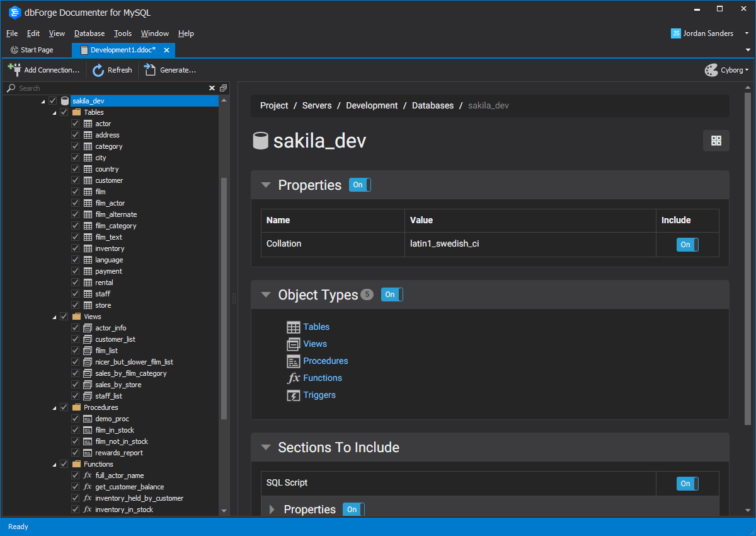The height and width of the screenshot is (536, 756).
Task: Click the Cyborg theme palette icon
Action: tap(711, 70)
